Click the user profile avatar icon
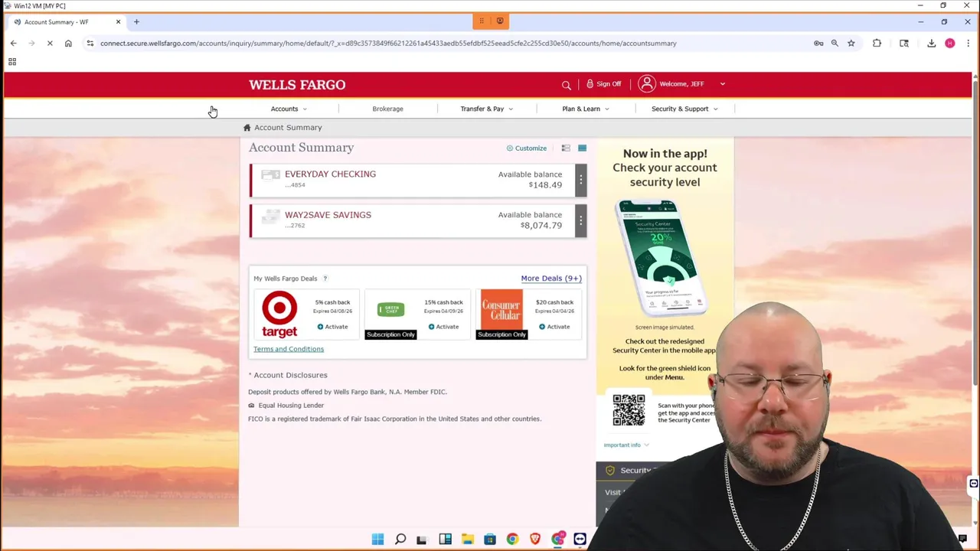 coord(647,83)
